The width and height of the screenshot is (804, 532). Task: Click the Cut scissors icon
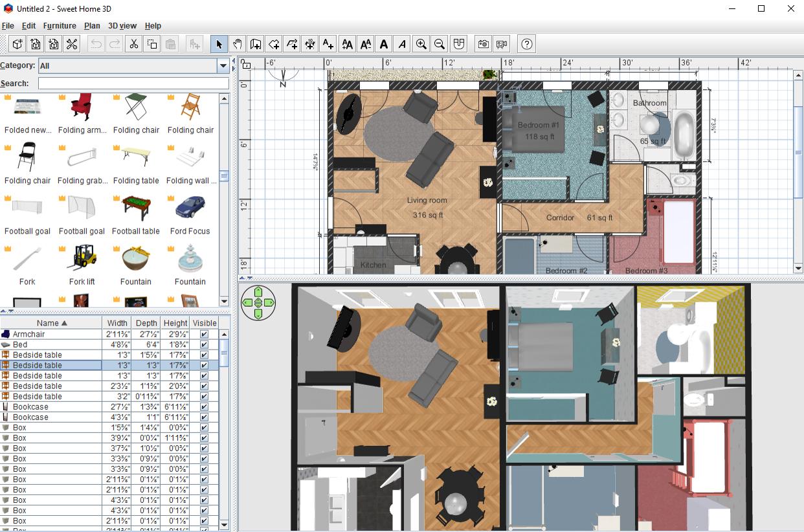(x=134, y=44)
